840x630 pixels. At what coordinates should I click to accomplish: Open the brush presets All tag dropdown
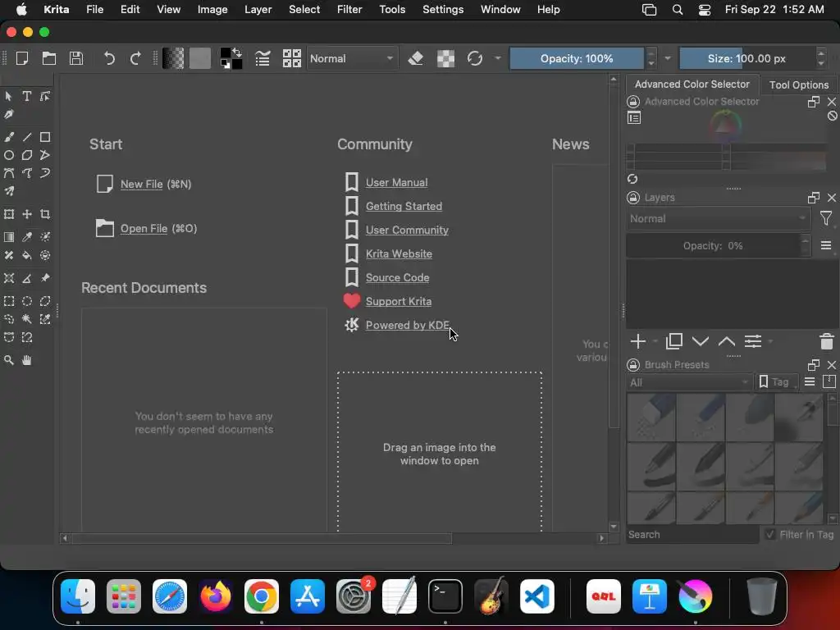tap(689, 382)
